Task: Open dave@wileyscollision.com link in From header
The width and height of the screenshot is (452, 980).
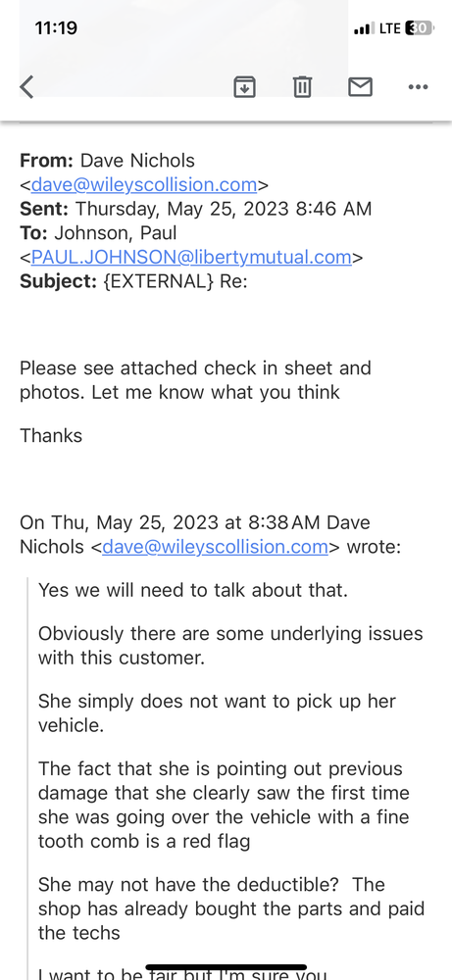Action: (x=144, y=185)
